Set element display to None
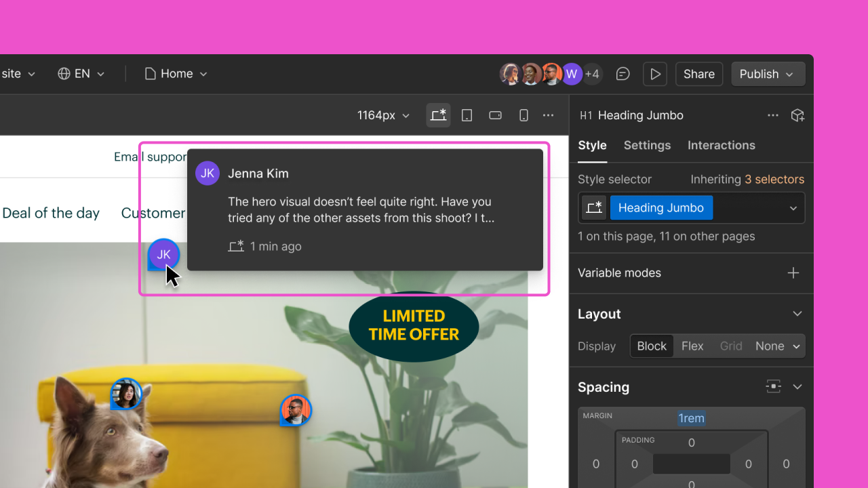This screenshot has width=868, height=488. pyautogui.click(x=769, y=346)
